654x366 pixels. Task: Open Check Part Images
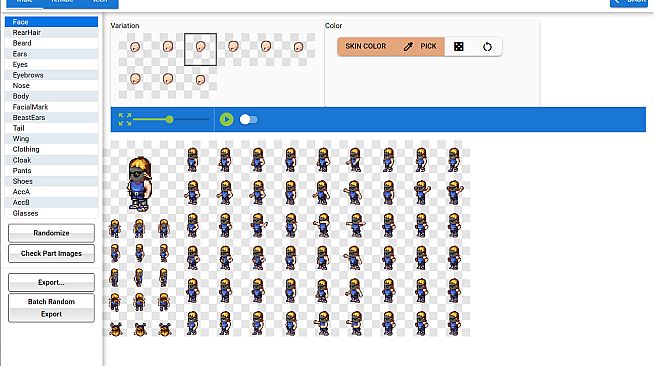51,253
